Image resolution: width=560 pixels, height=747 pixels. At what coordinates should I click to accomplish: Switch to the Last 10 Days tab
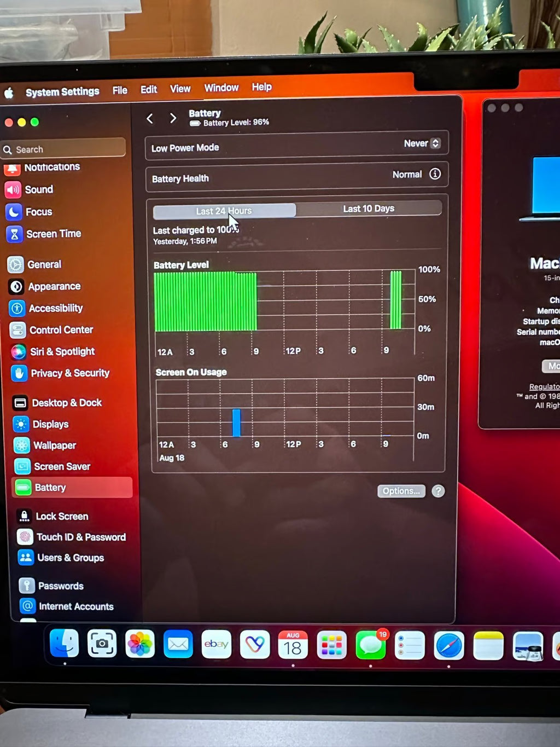(369, 209)
